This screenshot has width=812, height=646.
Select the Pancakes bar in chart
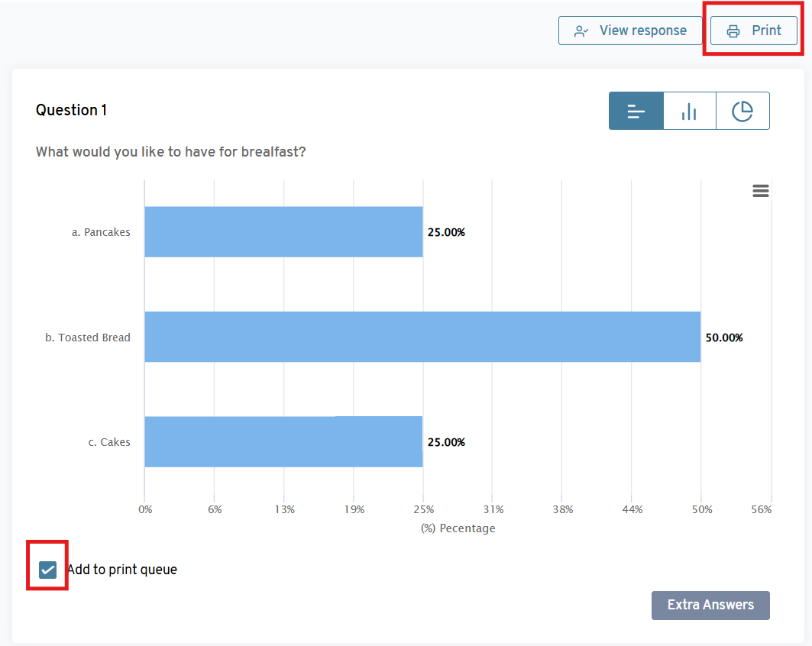pyautogui.click(x=283, y=232)
